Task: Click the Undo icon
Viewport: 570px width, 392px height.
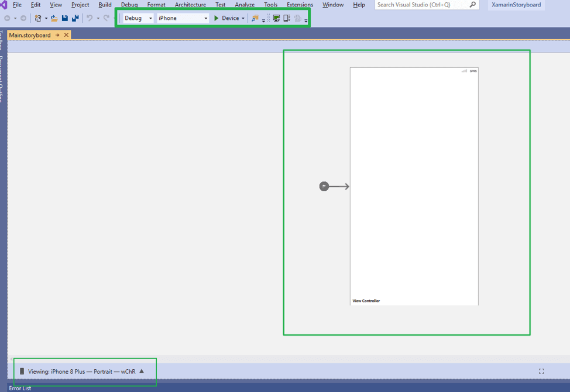Action: tap(88, 18)
